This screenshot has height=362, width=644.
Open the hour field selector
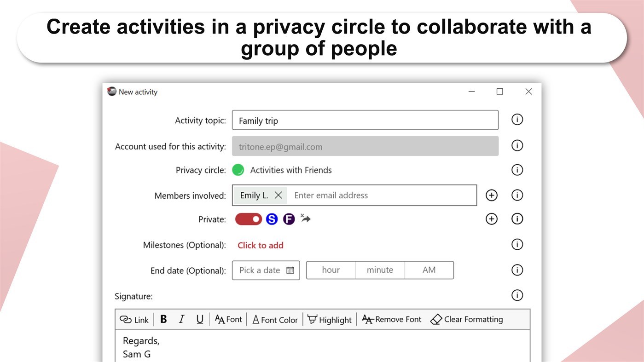[x=331, y=270]
